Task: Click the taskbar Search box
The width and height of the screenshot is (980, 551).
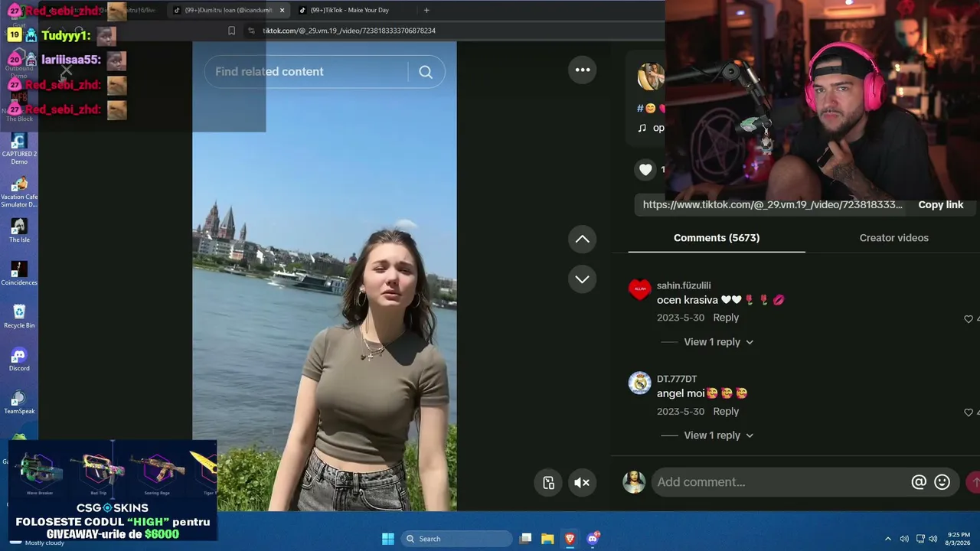Action: (457, 539)
